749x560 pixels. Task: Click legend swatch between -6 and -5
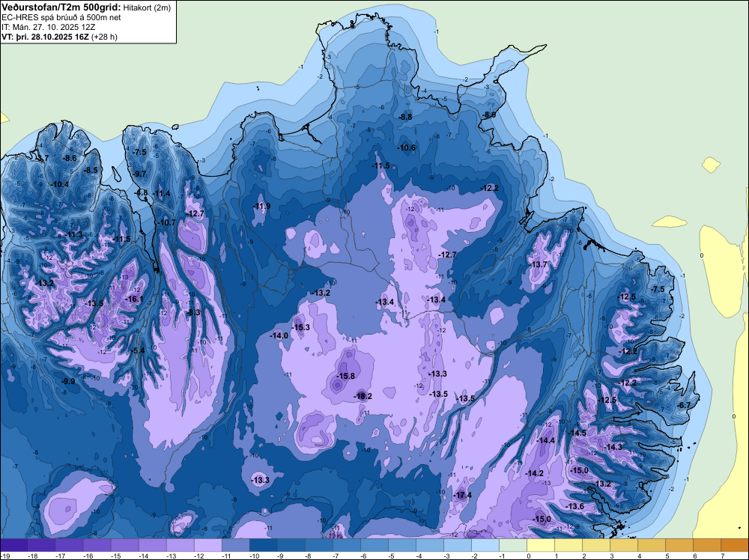(x=374, y=545)
